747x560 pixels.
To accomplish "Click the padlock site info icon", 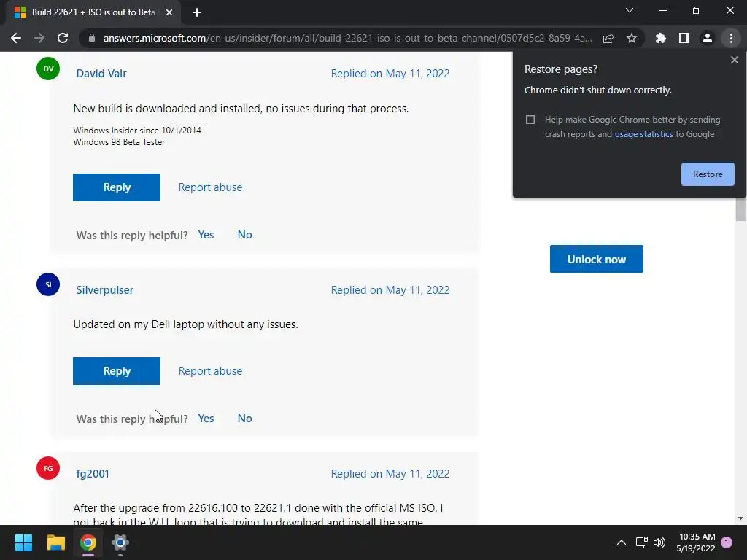I will [92, 38].
